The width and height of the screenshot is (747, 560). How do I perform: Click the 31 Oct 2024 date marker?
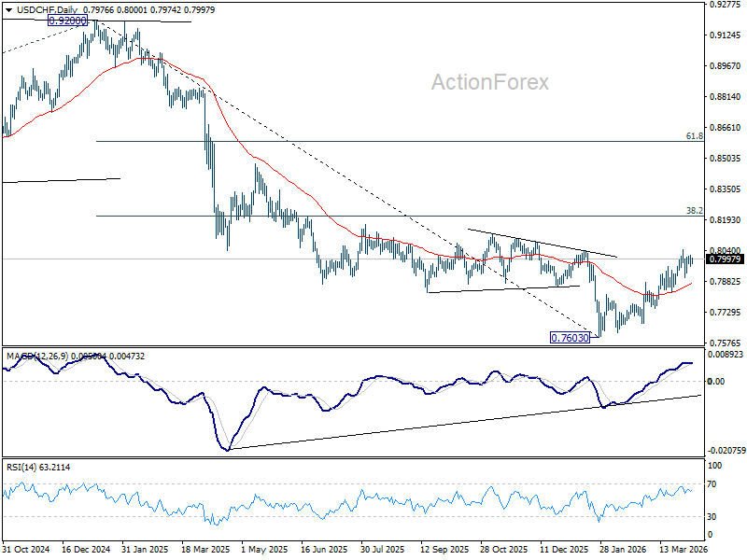(x=26, y=549)
